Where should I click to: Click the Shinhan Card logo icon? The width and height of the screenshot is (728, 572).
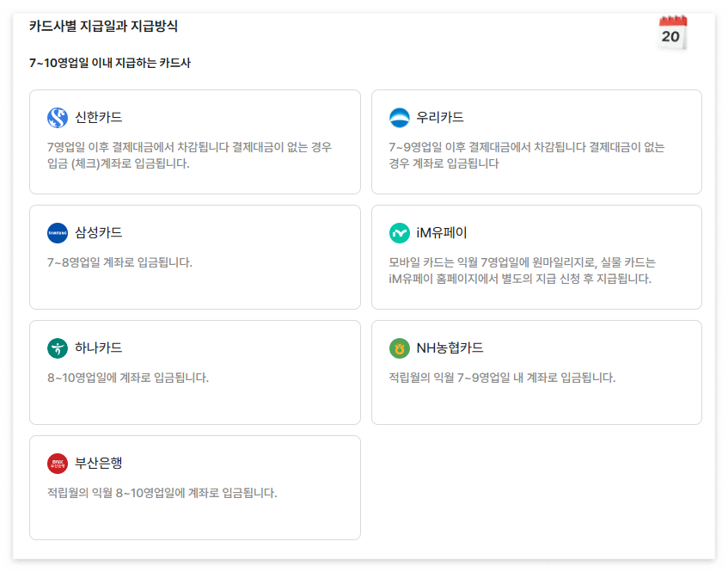point(55,114)
